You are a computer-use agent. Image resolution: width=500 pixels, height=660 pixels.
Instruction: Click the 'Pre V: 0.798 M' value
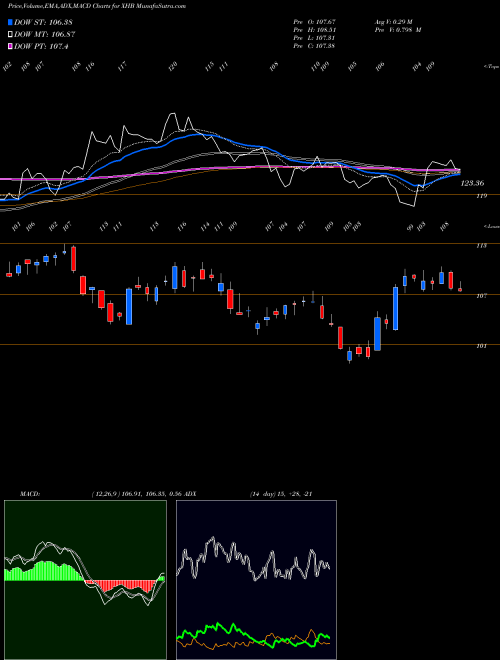(398, 30)
